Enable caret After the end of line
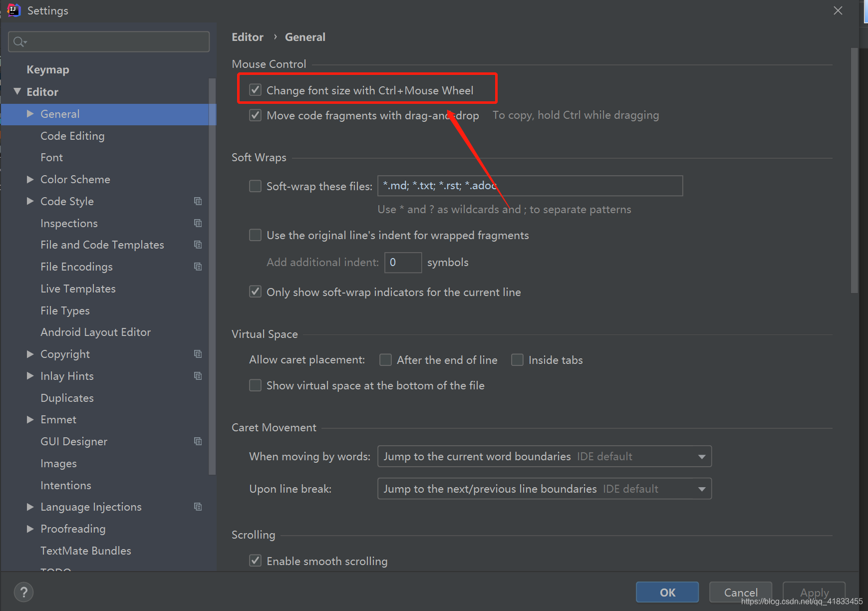This screenshot has height=611, width=868. (385, 360)
